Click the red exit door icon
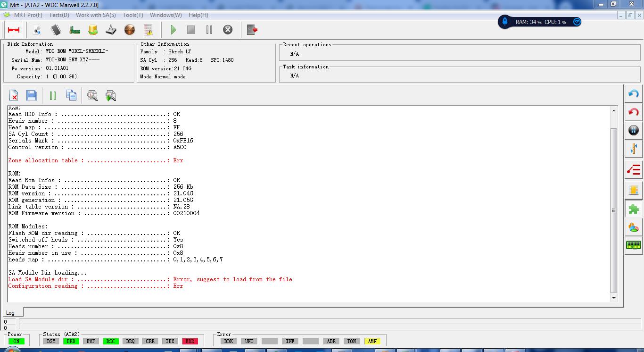The image size is (644, 352). (x=252, y=30)
